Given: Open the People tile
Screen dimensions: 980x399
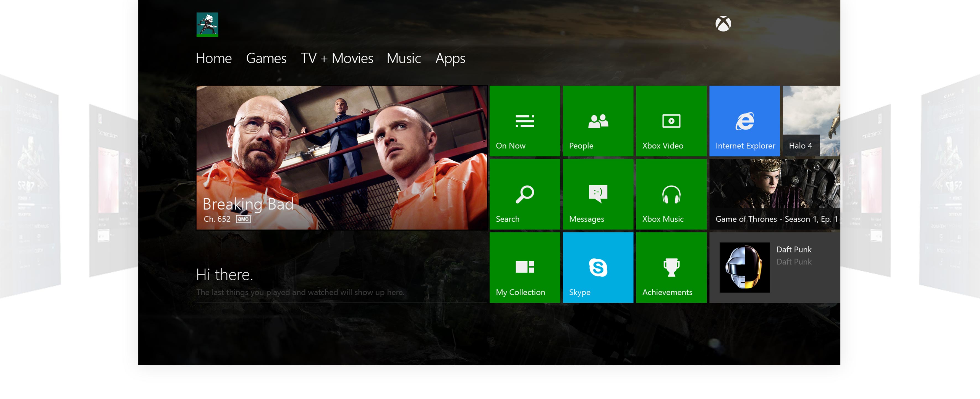Looking at the screenshot, I should pyautogui.click(x=598, y=121).
